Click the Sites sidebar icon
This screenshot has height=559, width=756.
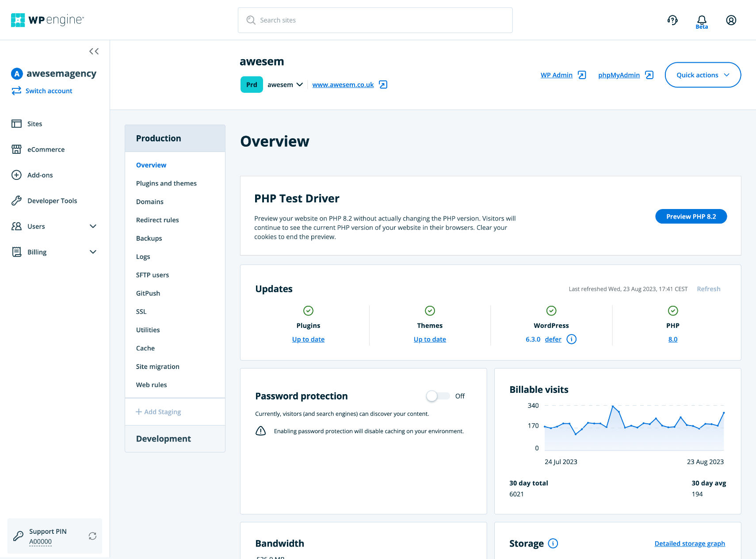coord(16,124)
